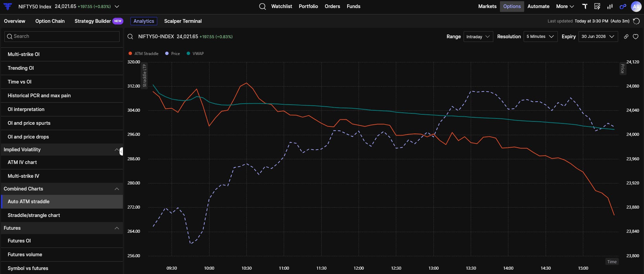Click the refresh data icon

pos(636,21)
